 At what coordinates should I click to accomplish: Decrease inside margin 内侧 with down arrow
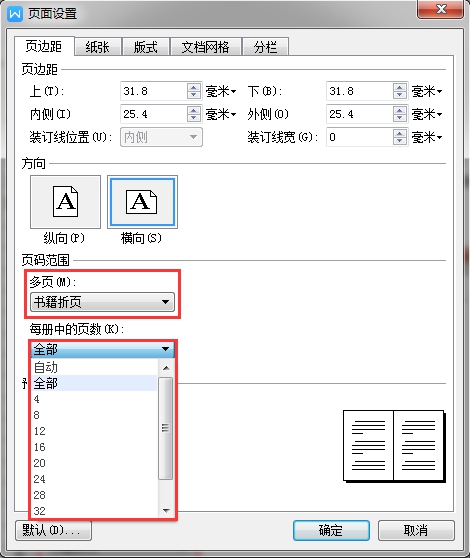click(x=193, y=118)
